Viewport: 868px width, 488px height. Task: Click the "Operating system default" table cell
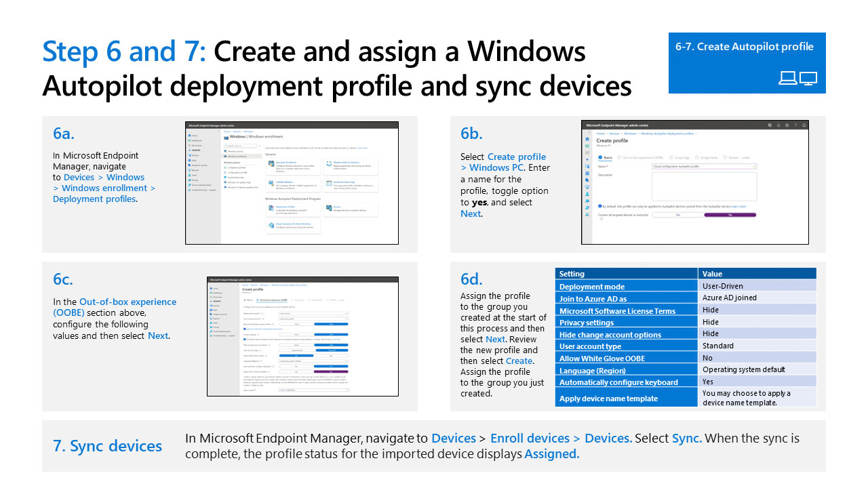coord(757,369)
